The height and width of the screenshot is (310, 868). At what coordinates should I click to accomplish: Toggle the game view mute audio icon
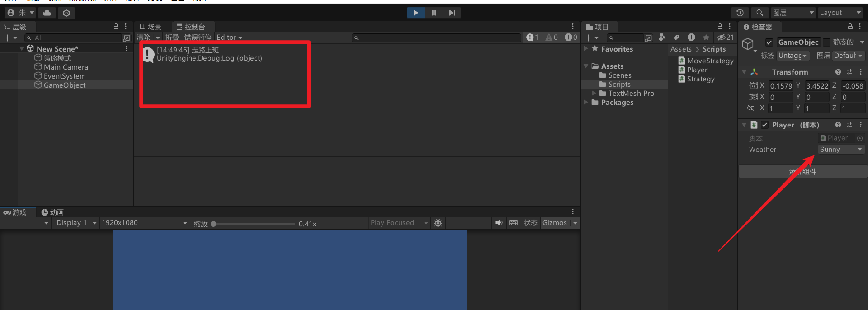tap(499, 223)
